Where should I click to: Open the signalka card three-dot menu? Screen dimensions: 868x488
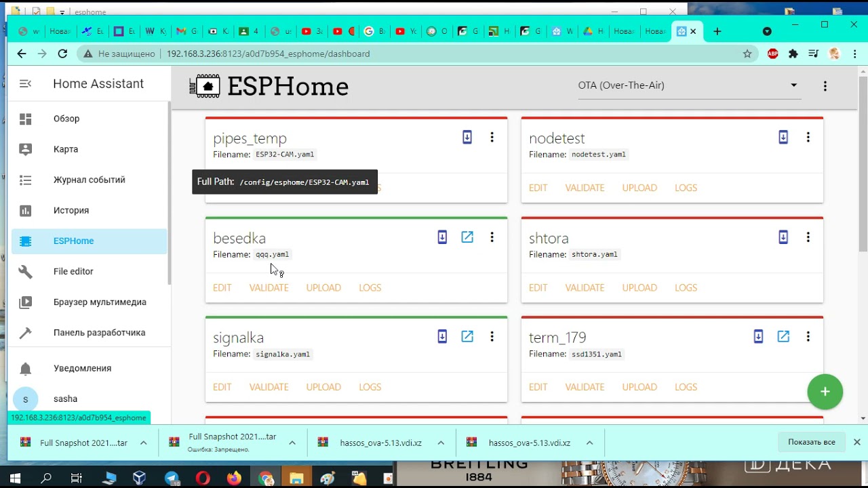point(492,336)
